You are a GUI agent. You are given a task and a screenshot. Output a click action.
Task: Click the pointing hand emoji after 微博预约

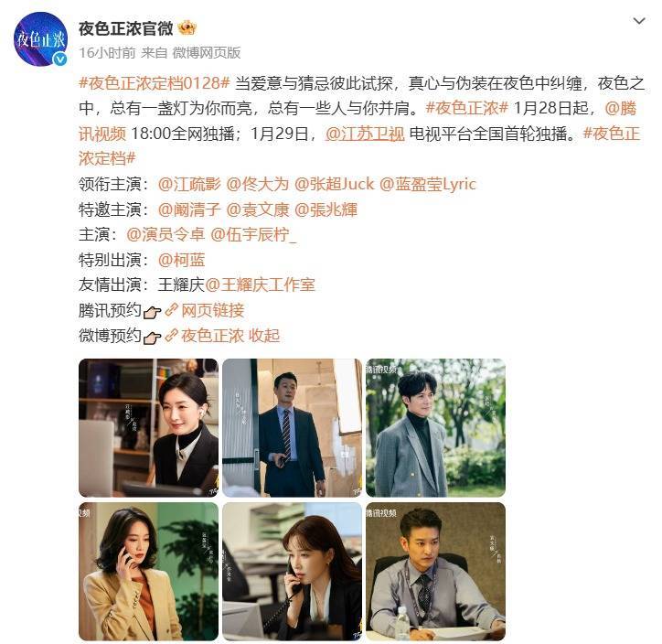point(153,337)
